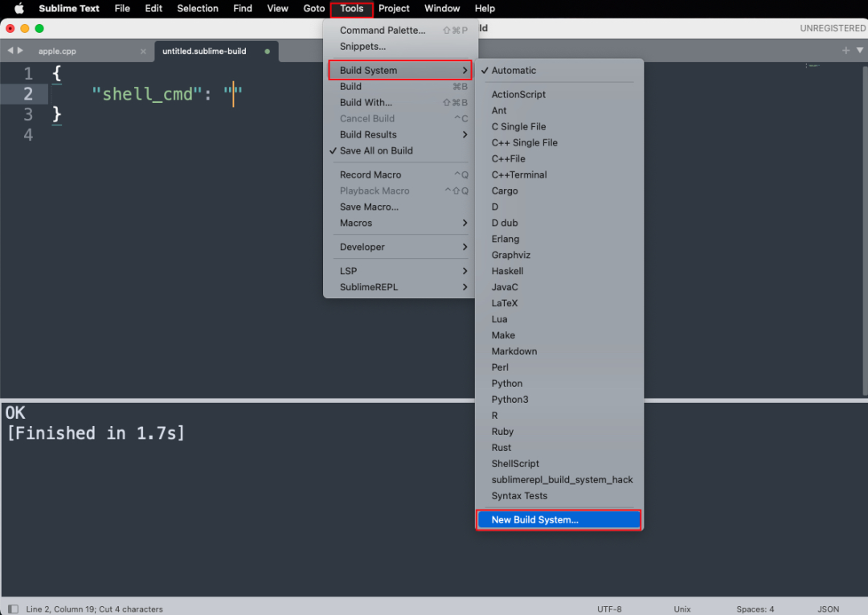868x615 pixels.
Task: Expand the SublimeREPL submenu
Action: [399, 287]
